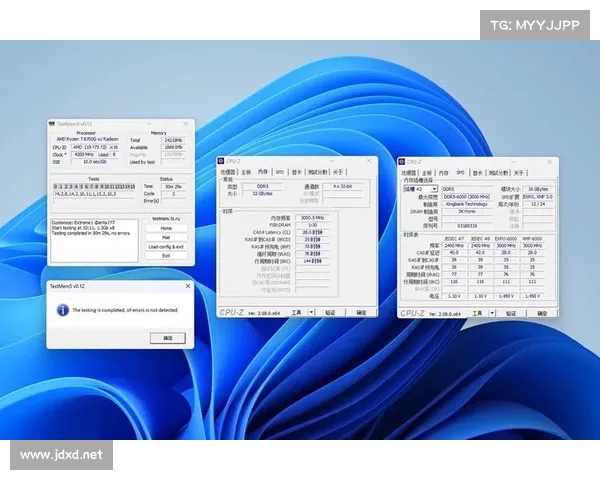600x480 pixels.
Task: Click the Mail button in TestMem5
Action: point(166,237)
